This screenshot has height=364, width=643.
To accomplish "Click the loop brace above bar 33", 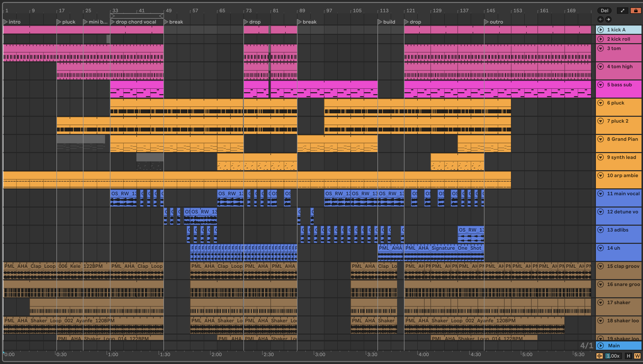I will coord(137,16).
